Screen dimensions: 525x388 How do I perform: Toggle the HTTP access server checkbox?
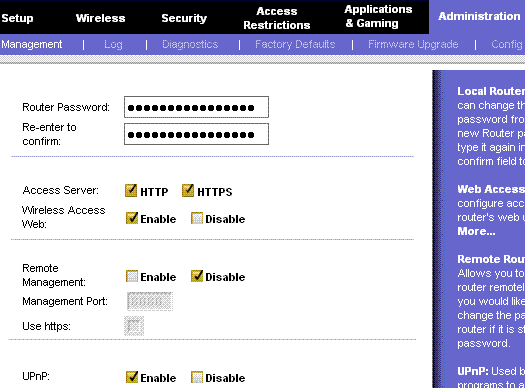click(131, 190)
